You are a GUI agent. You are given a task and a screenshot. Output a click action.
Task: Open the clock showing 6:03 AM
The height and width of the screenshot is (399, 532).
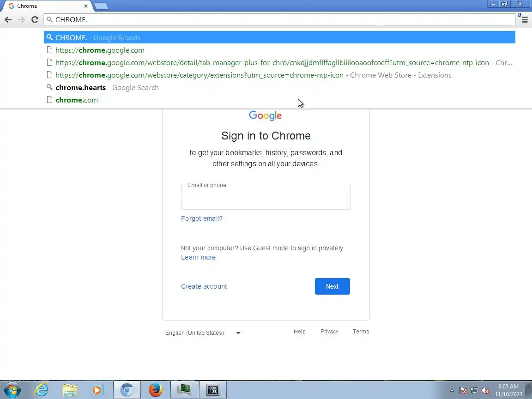[508, 390]
